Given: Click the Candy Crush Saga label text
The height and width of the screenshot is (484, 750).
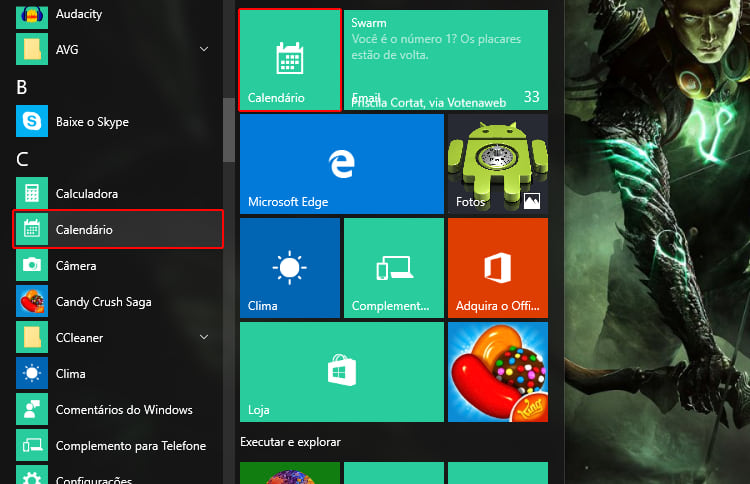Looking at the screenshot, I should [103, 302].
